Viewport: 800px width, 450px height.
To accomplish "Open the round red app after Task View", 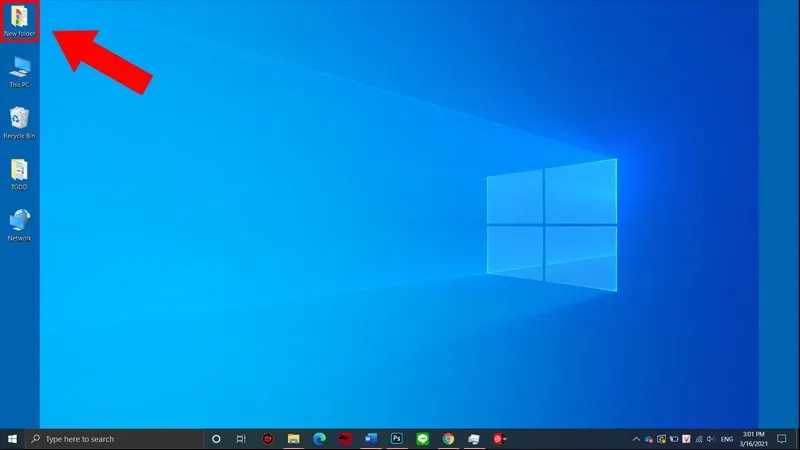I will pos(267,439).
